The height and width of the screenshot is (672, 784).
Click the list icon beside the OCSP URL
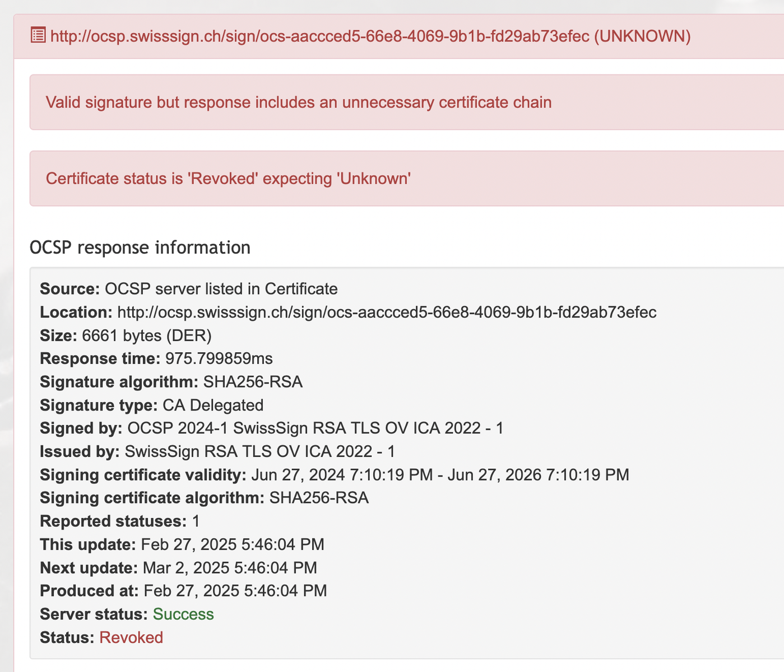[38, 36]
